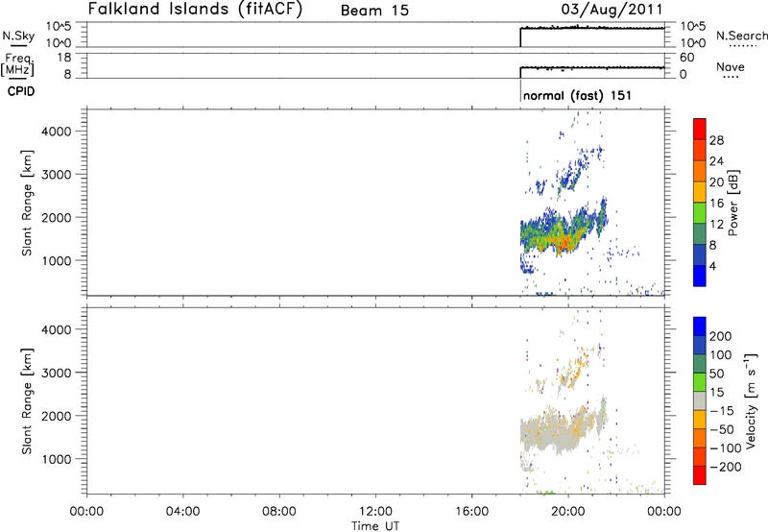
Task: Click the 'Beam 15' label
Action: point(374,11)
